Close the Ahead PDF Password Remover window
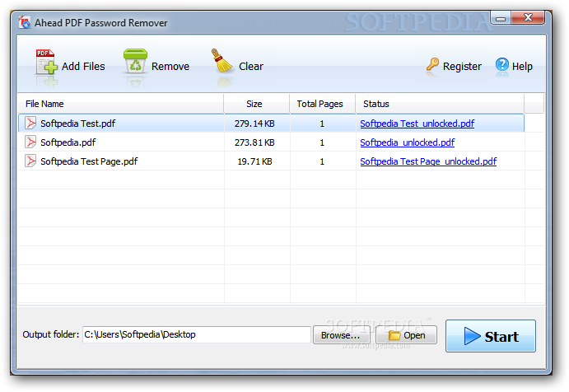 click(x=528, y=17)
